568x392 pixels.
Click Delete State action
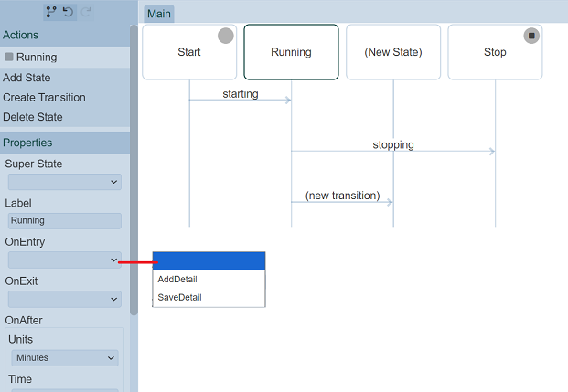tap(33, 117)
